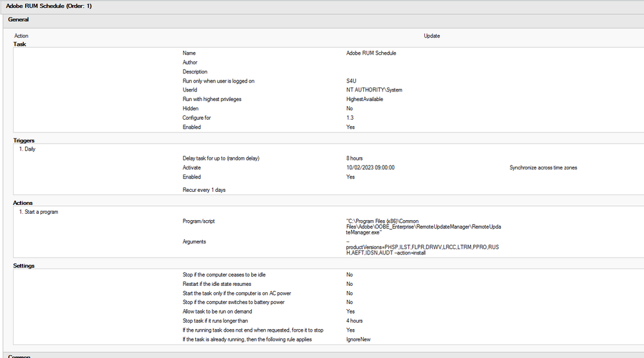
Task: Click the 'Adobe RUM Schedule (Order: 1)' header
Action: (49, 6)
